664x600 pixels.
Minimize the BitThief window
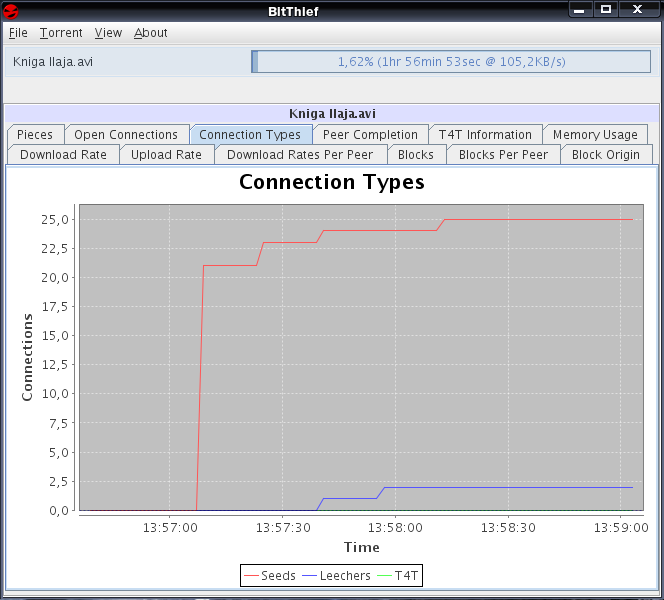tap(579, 10)
